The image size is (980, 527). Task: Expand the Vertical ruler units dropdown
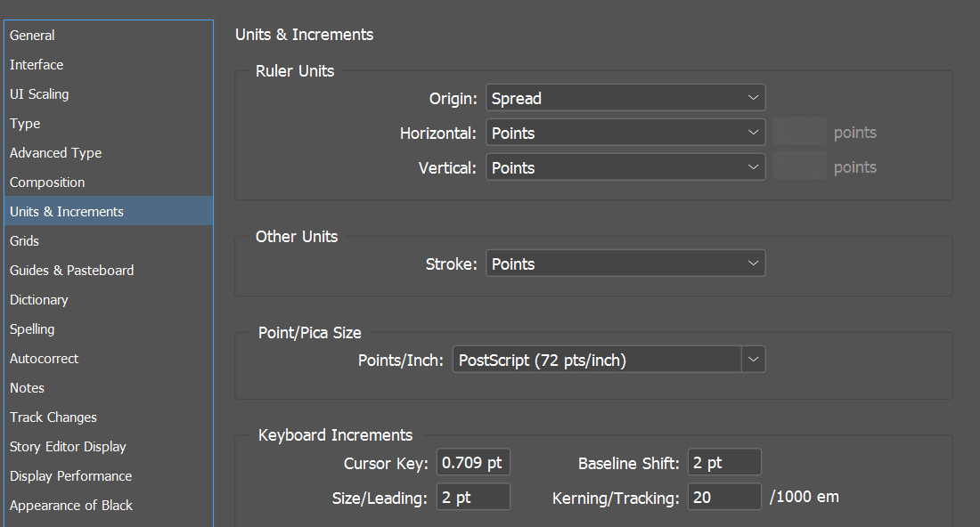tap(625, 167)
